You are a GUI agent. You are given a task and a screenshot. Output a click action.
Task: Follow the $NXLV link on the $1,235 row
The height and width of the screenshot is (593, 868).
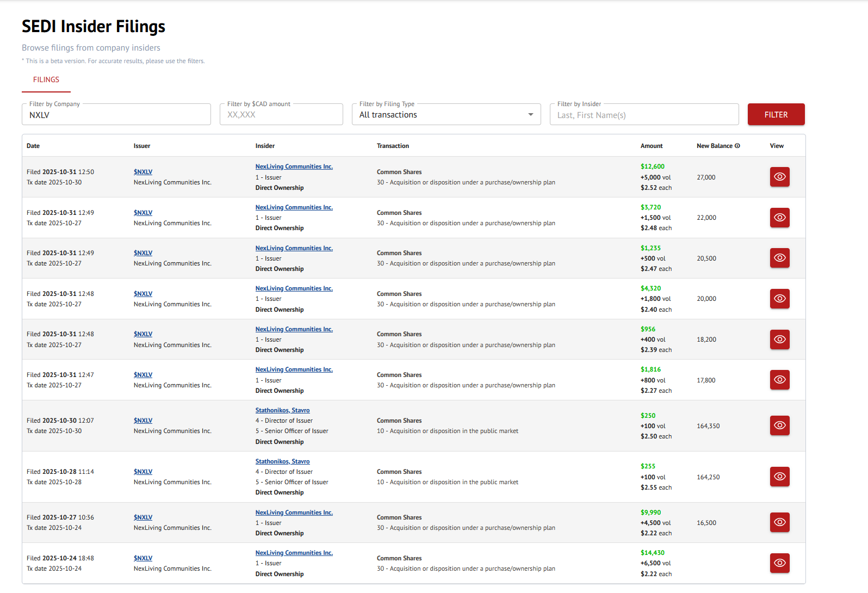coord(143,253)
